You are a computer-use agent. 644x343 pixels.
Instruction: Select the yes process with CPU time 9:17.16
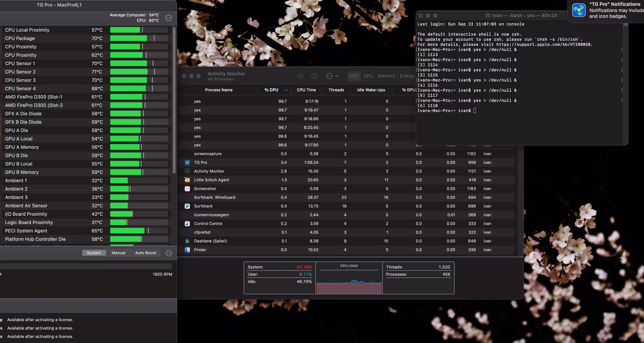tap(297, 101)
